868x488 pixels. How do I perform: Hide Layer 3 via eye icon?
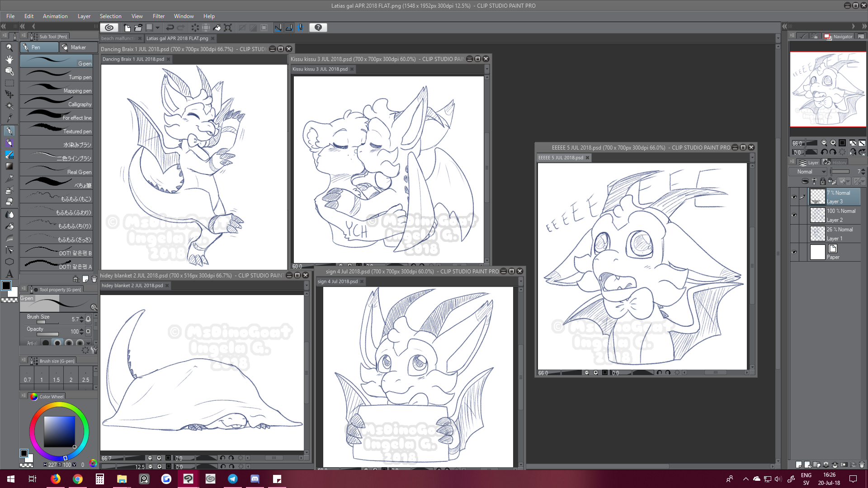point(794,197)
